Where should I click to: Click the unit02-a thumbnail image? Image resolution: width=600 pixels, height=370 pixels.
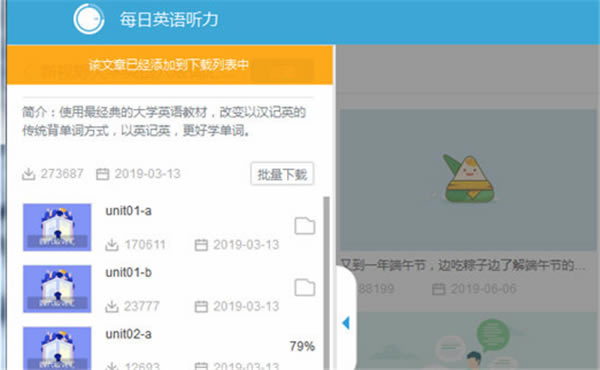[57, 348]
